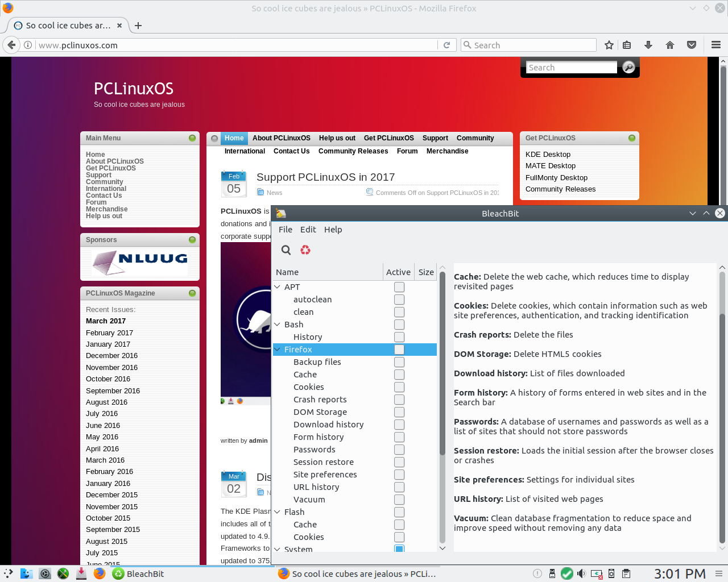Click Firefox back arrow button

coord(11,45)
